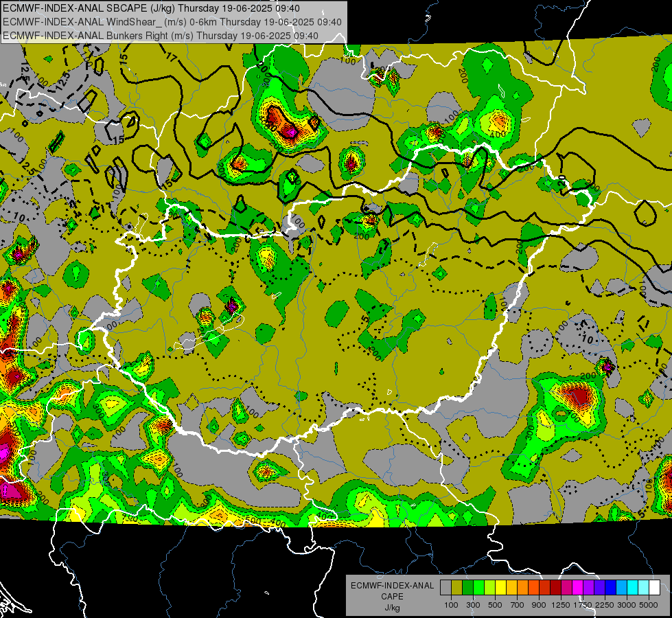The width and height of the screenshot is (672, 618).
Task: Click the legend word 'CAPE'
Action: (x=392, y=597)
